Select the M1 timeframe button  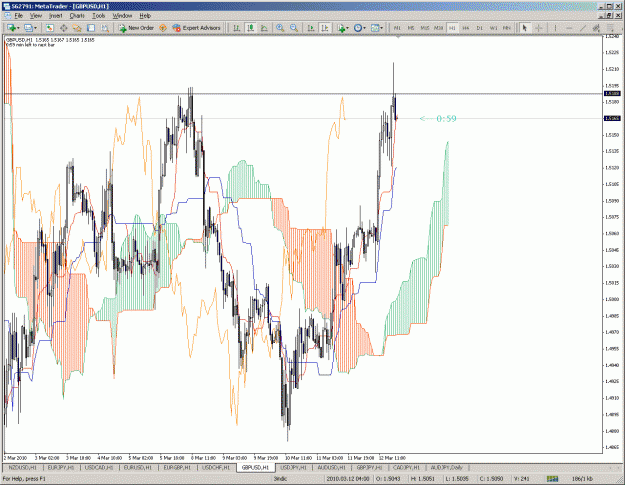tap(397, 28)
